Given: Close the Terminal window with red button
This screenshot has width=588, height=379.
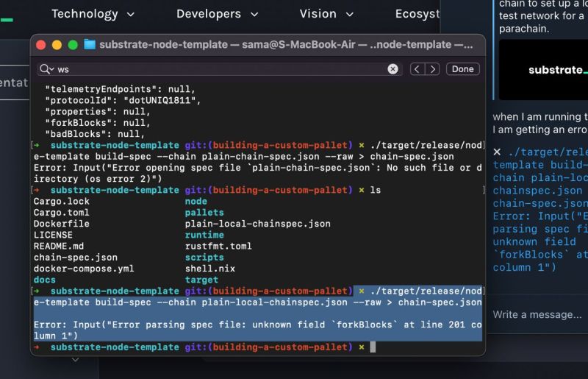Looking at the screenshot, I should (x=41, y=45).
